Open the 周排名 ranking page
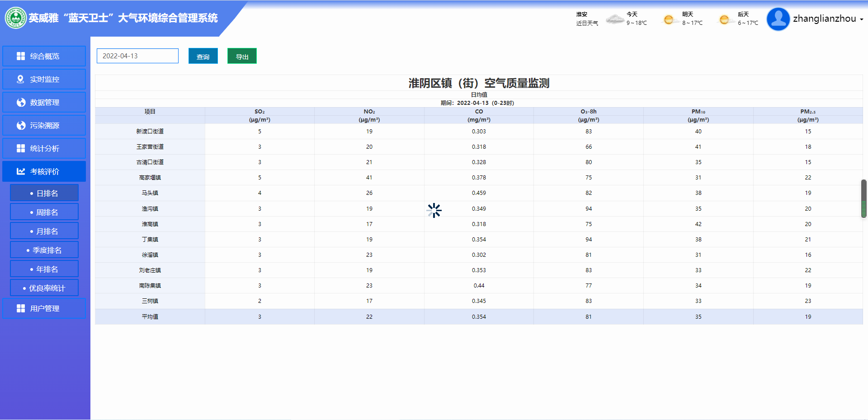 (44, 212)
